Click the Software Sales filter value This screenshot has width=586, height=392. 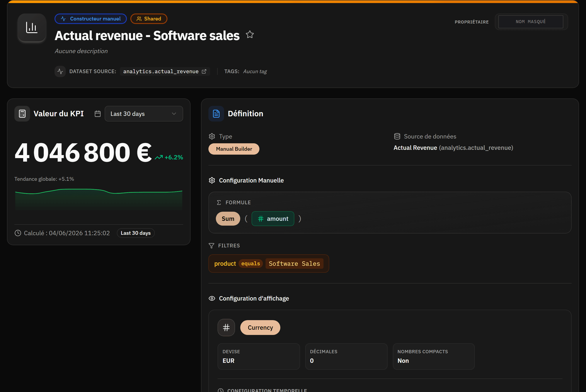tap(294, 264)
